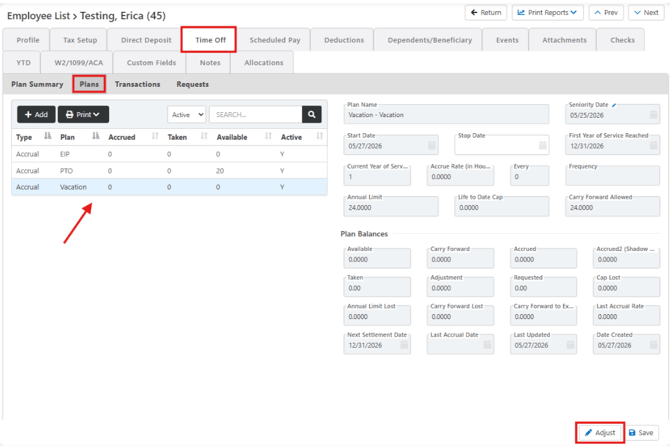Open First Year of Service Reached calendar icon
The width and height of the screenshot is (670, 448).
653,146
